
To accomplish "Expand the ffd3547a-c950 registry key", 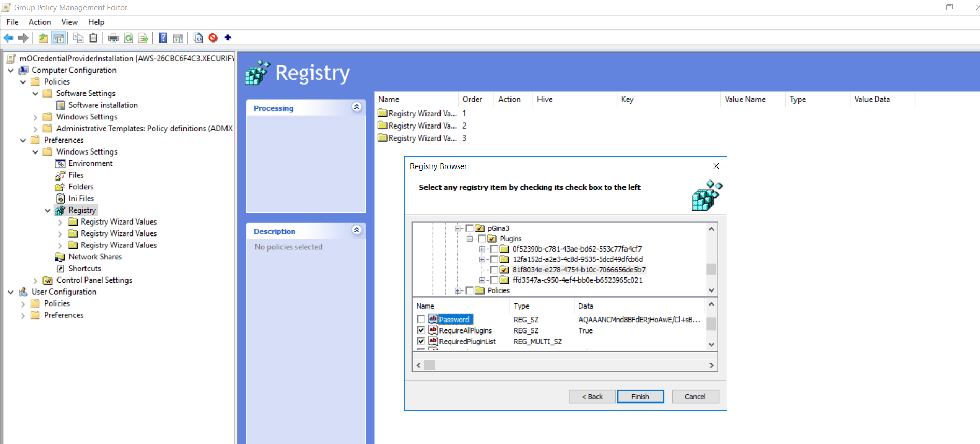I will click(482, 280).
